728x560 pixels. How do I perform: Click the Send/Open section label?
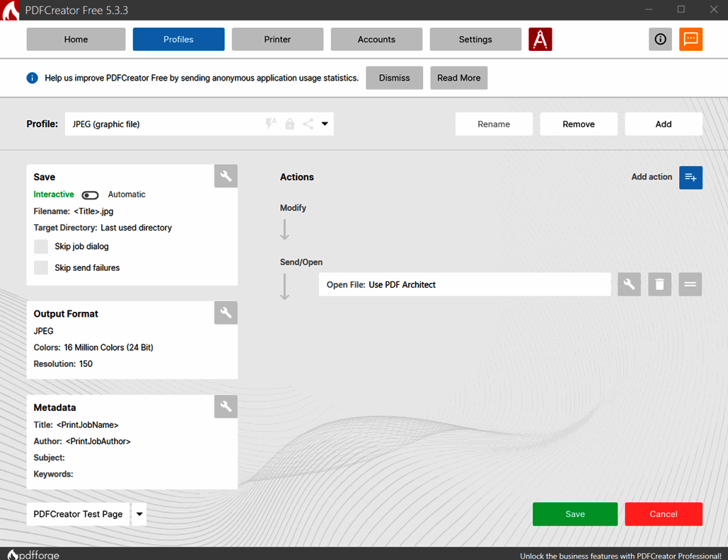click(301, 262)
